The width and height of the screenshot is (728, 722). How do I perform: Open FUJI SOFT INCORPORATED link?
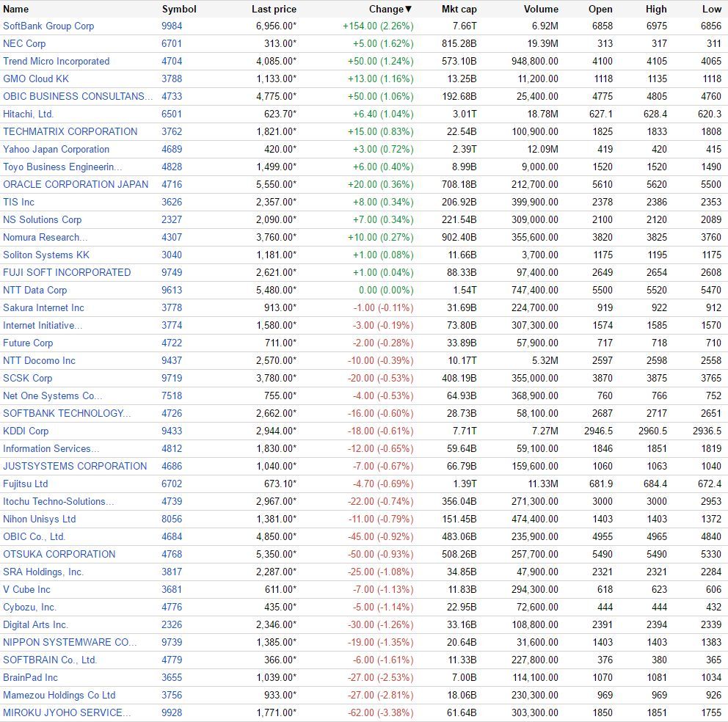[x=67, y=272]
